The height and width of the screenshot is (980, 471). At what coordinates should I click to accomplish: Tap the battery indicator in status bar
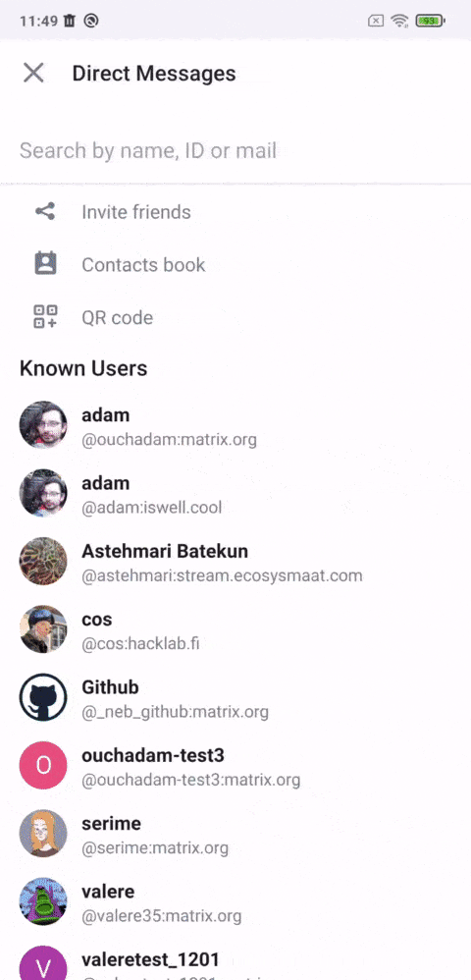point(431,21)
